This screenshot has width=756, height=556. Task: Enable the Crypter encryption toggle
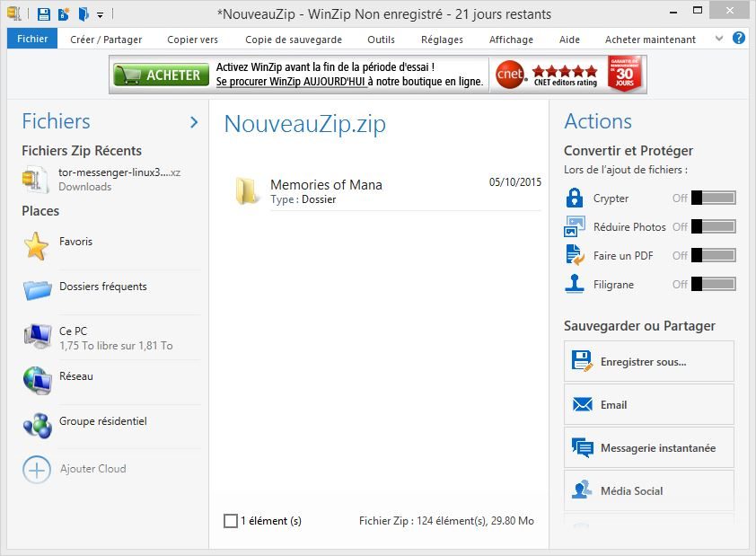point(713,199)
